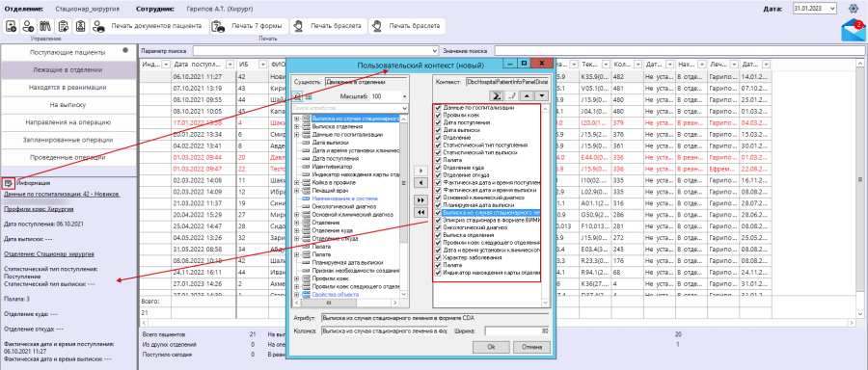Open filter dropdown on Дата поступл... column
This screenshot has height=370, width=868.
[231, 65]
